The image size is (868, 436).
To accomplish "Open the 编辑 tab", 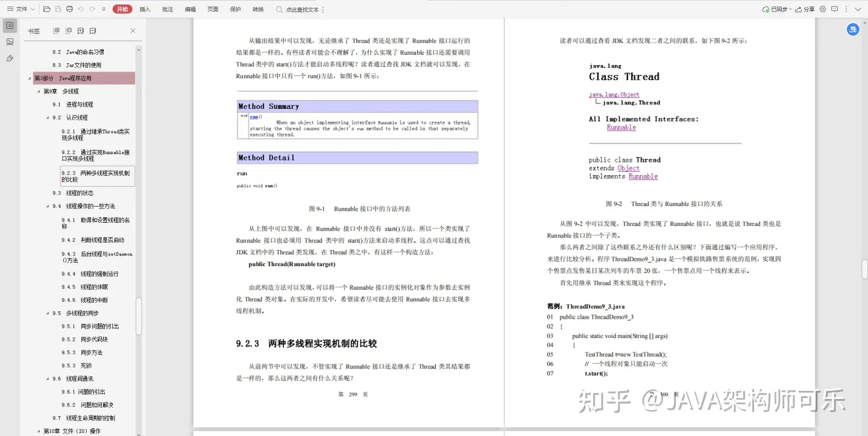I will [x=190, y=9].
